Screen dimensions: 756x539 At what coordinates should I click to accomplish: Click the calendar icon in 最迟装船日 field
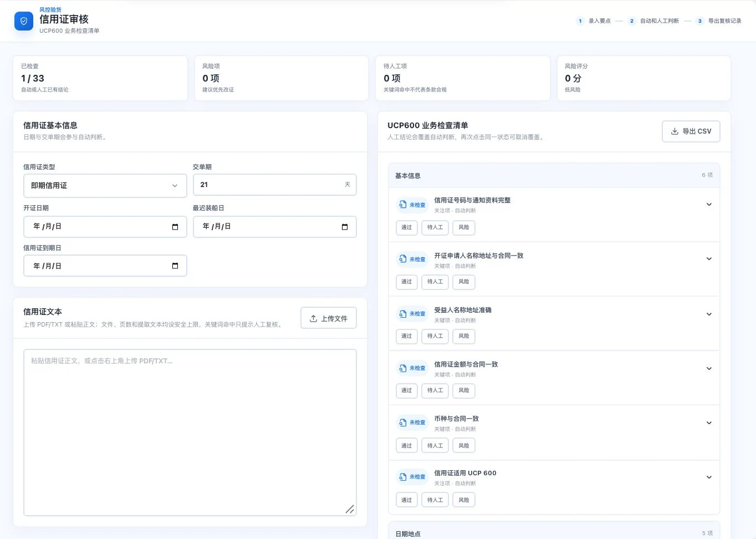pos(345,227)
